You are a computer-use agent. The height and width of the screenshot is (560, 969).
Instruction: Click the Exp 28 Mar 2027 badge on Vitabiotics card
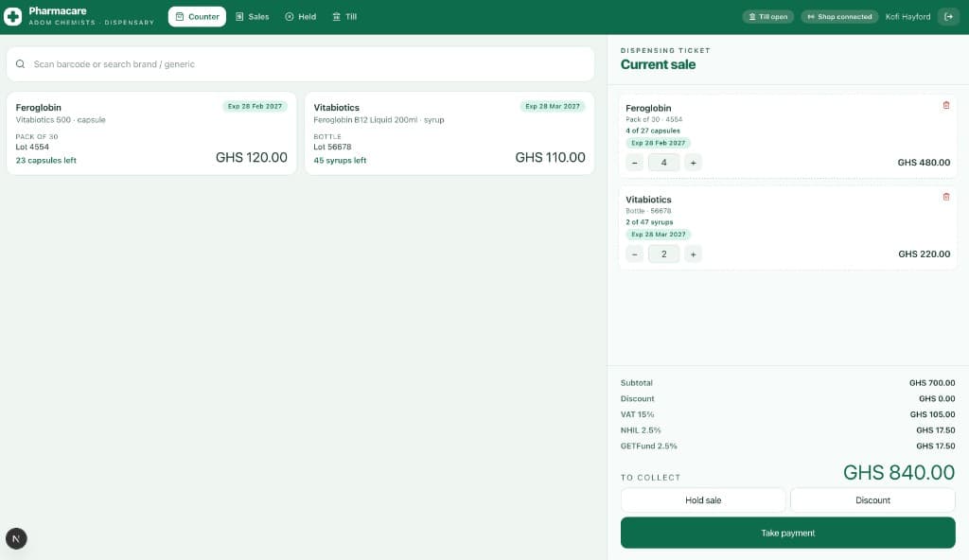click(553, 106)
